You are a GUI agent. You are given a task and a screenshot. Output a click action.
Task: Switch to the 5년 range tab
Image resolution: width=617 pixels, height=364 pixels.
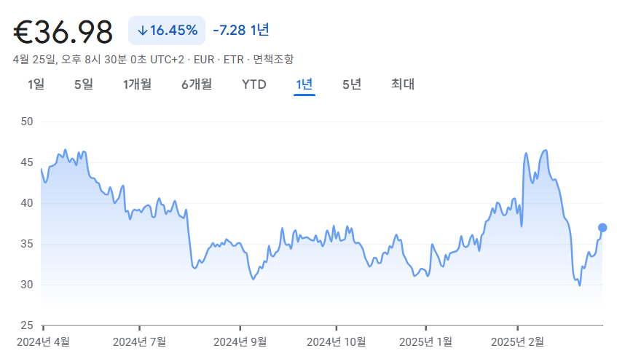tap(351, 84)
